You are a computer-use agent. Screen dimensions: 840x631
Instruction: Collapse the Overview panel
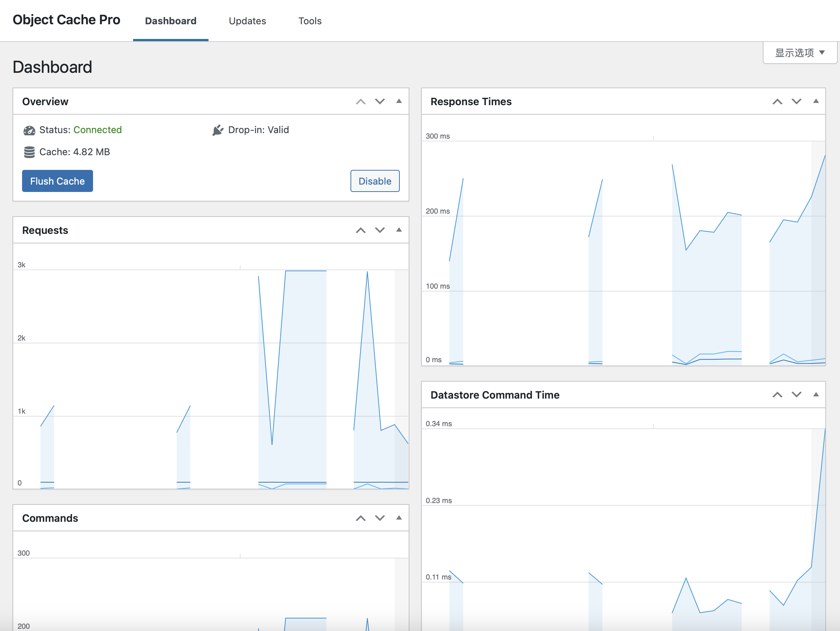click(x=399, y=101)
